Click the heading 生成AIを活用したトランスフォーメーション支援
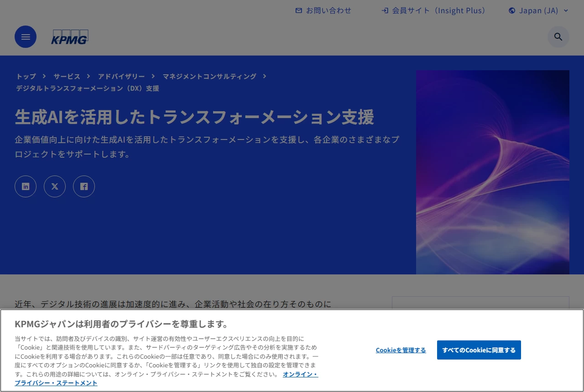 tap(194, 117)
